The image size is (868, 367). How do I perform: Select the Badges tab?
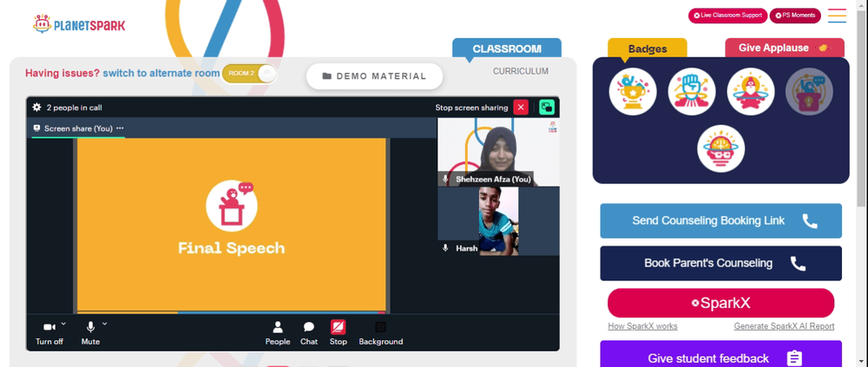click(x=648, y=49)
